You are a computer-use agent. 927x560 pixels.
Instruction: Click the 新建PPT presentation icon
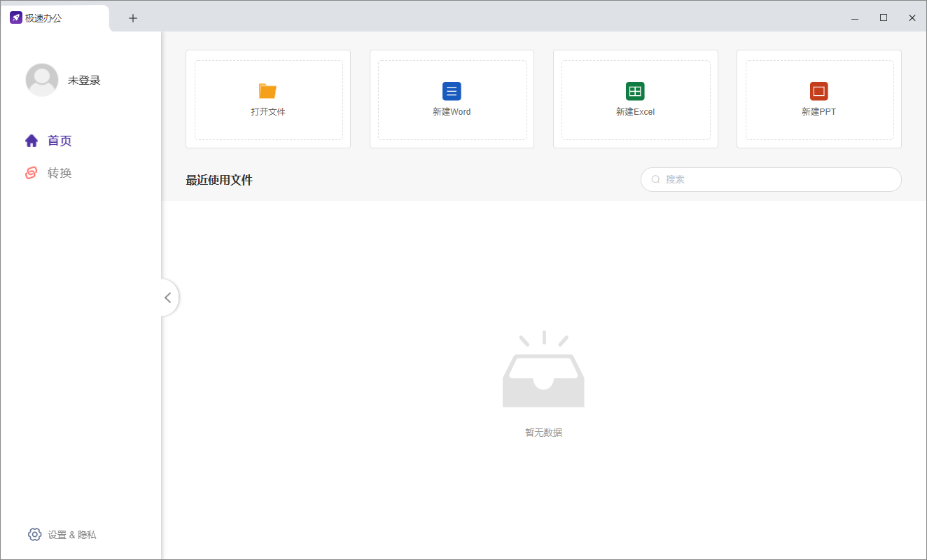(818, 90)
